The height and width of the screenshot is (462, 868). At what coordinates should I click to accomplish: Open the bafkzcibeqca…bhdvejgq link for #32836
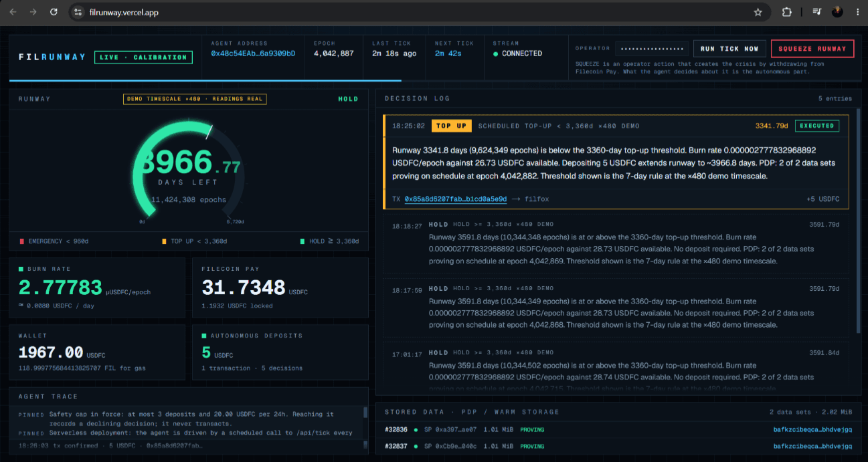813,429
